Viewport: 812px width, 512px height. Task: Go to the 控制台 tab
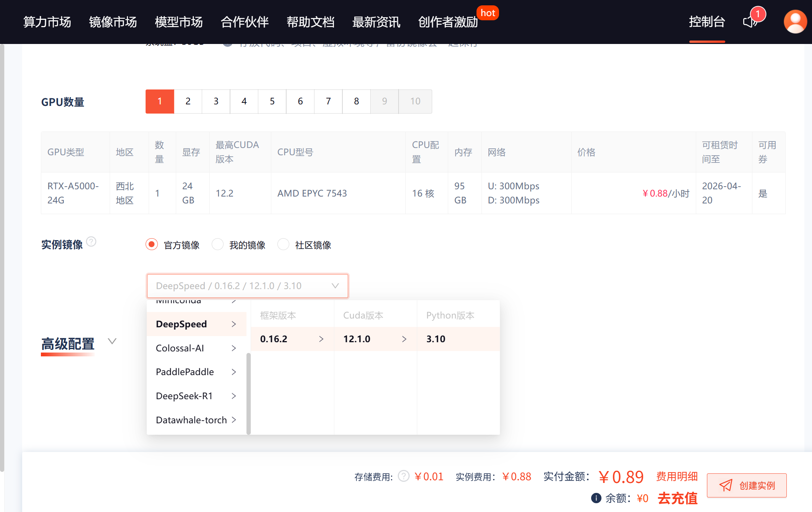pyautogui.click(x=707, y=22)
